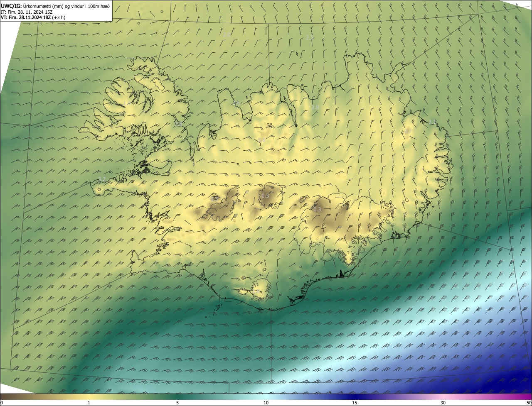532x406 pixels.
Task: Click the 3.1 value label on the map
Action: 432,122
